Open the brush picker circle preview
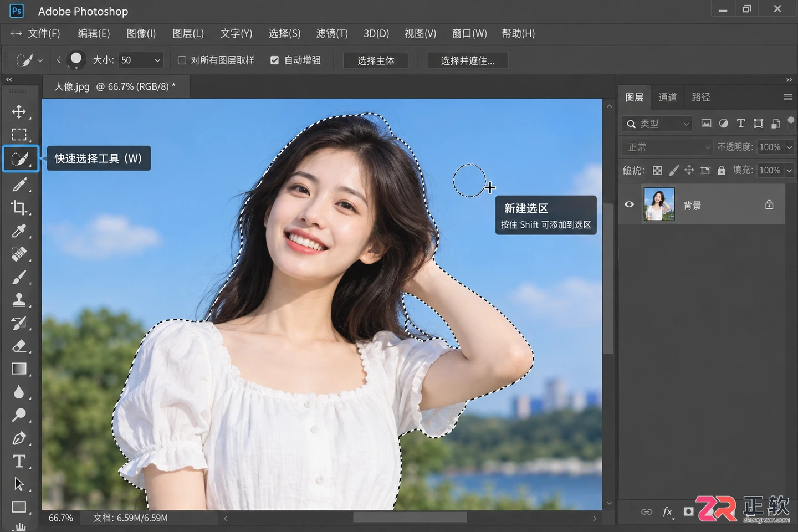This screenshot has height=532, width=798. 76,59
